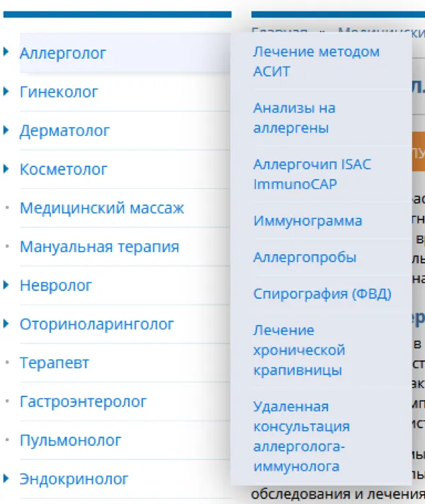Viewport: 425px width, 504px height.
Task: Click the arrow icon beside Оториноларинголог
Action: point(6,324)
